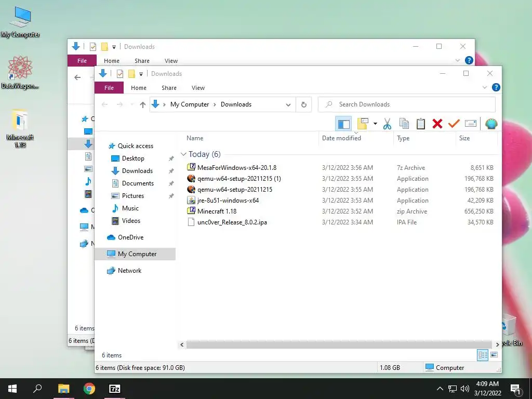Select MesaForWindows-x64-20.1.8 file

(x=237, y=168)
